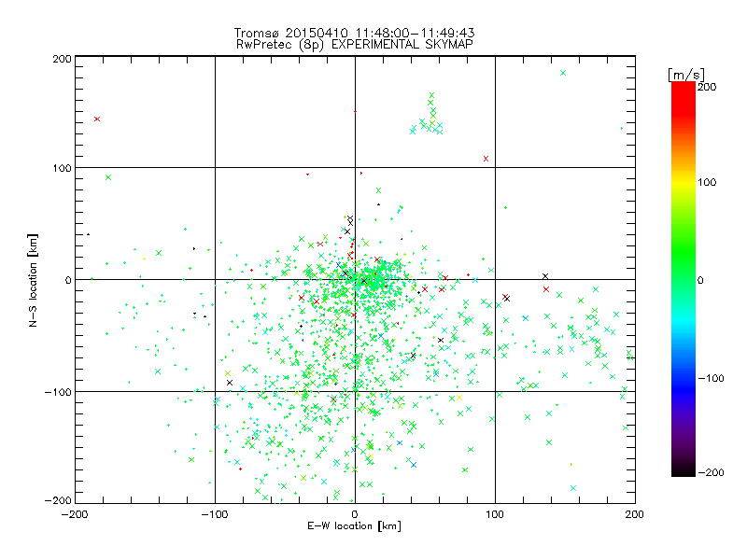Click the 'E-W location [km]' axis label

point(355,526)
